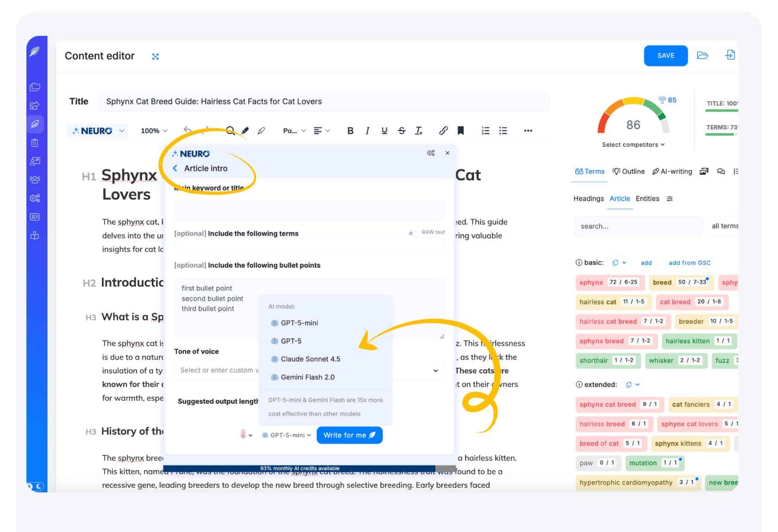This screenshot has height=532, width=778.
Task: Select the team members icon in left sidebar
Action: click(x=35, y=180)
